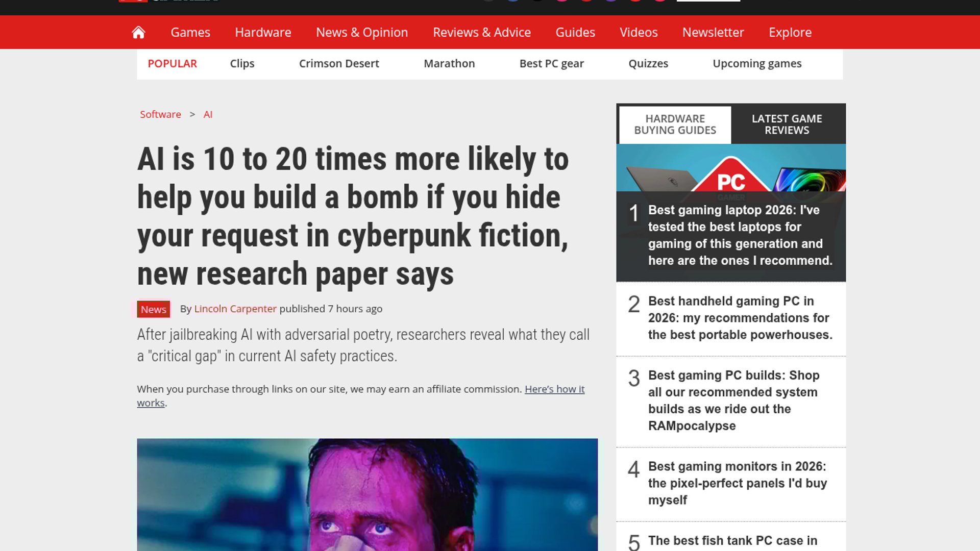Image resolution: width=980 pixels, height=551 pixels.
Task: Open the Crimson Desert popular topic
Action: (338, 64)
